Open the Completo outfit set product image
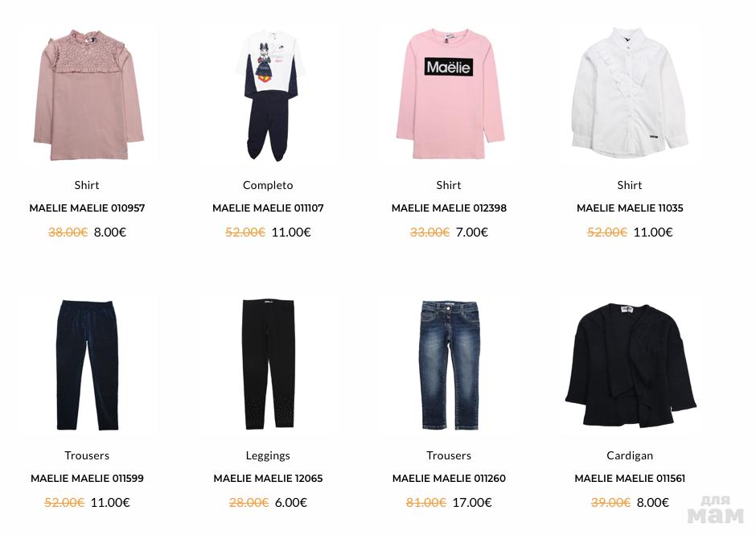756x535 pixels. point(269,95)
